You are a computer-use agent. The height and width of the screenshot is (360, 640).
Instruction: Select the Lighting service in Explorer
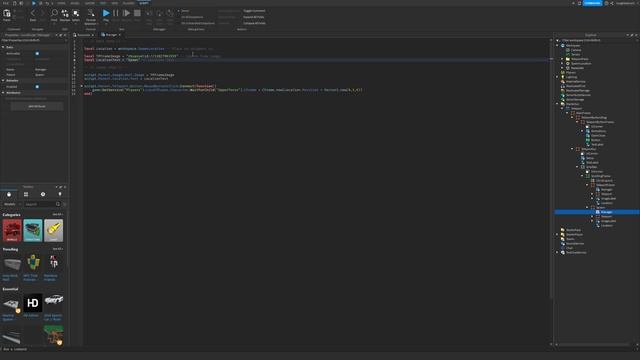pyautogui.click(x=571, y=77)
